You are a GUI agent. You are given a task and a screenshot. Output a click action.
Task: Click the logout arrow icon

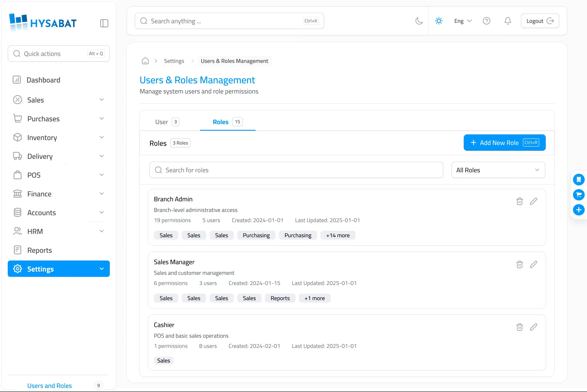tap(550, 21)
